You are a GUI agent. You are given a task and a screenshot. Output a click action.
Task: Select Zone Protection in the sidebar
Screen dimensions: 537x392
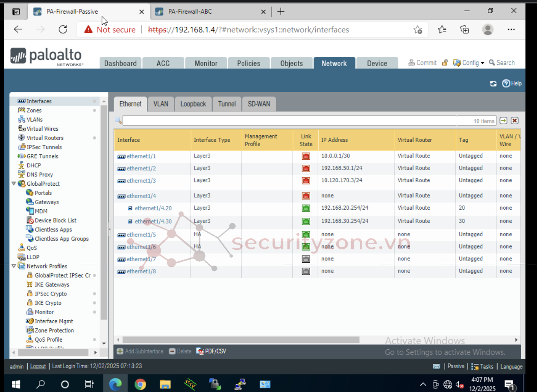coord(54,331)
